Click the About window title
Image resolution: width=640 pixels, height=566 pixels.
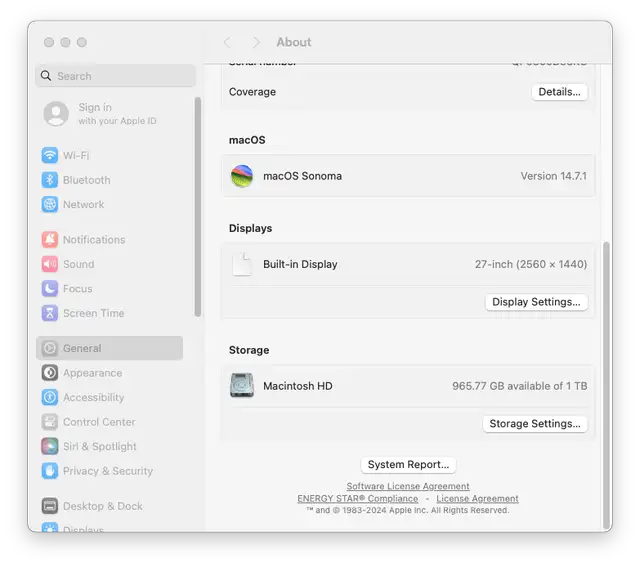coord(294,42)
